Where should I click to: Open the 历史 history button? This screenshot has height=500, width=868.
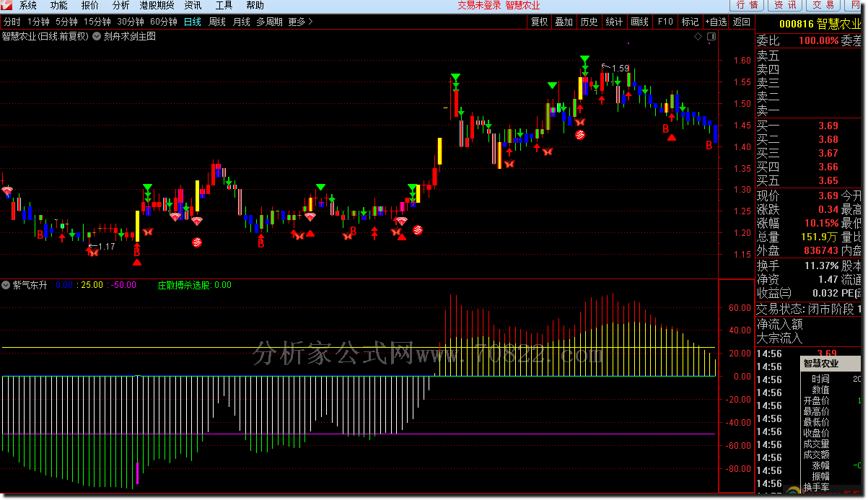pos(589,22)
